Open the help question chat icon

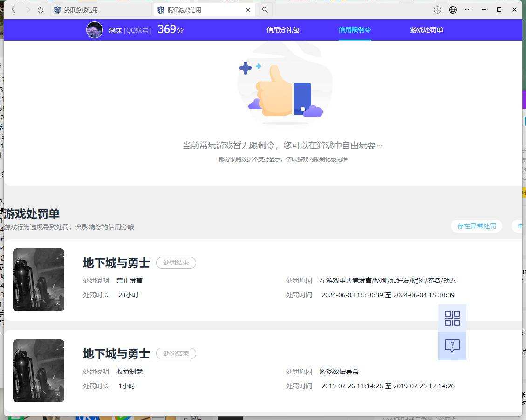click(x=452, y=346)
